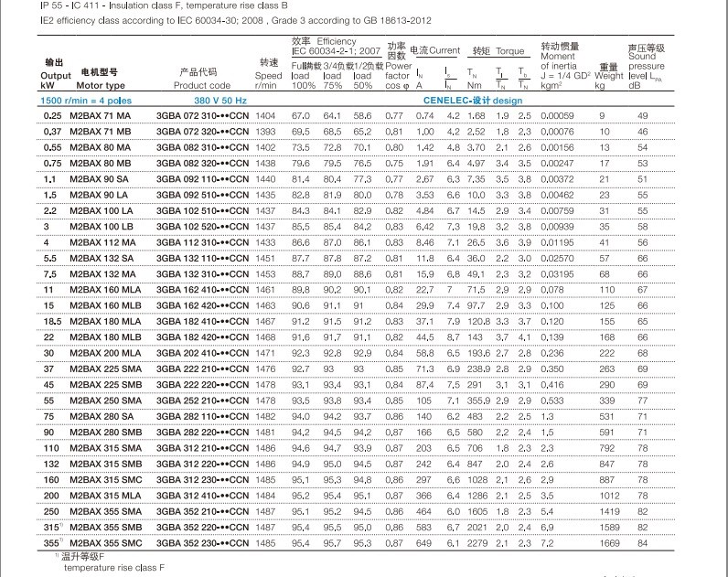The height and width of the screenshot is (577, 728).
Task: Click motor type M2BAX 355 SMA
Action: tap(106, 511)
